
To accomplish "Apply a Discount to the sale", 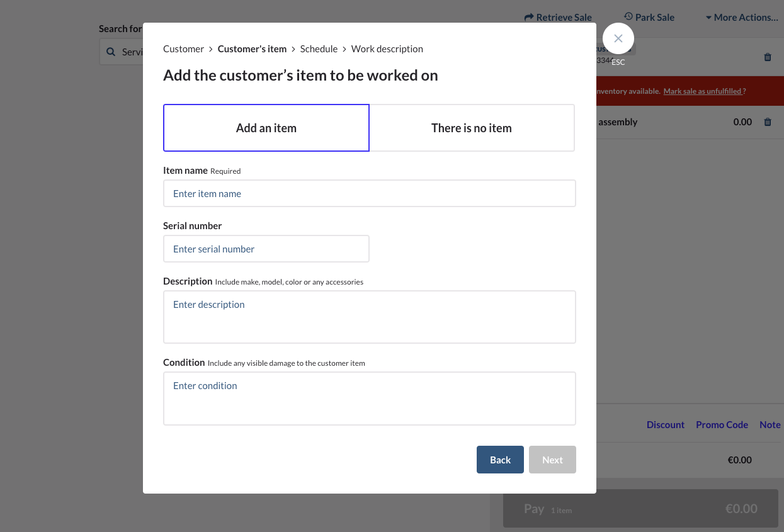I will [666, 425].
